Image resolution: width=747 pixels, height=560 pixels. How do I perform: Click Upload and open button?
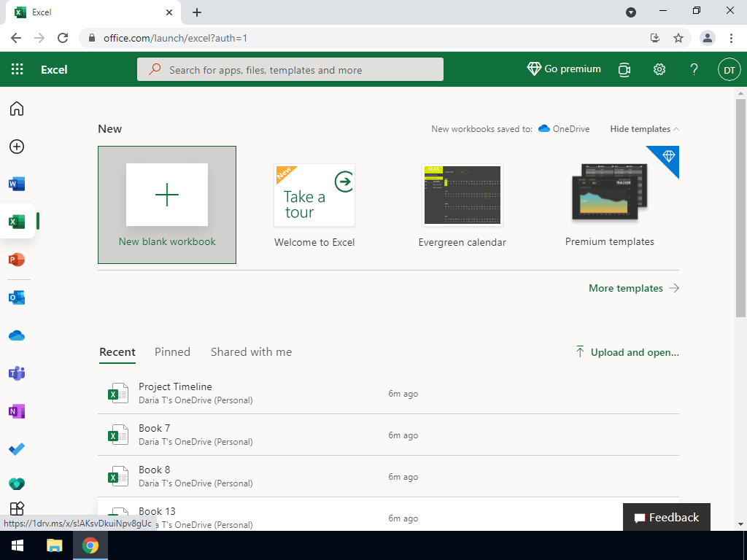tap(627, 352)
